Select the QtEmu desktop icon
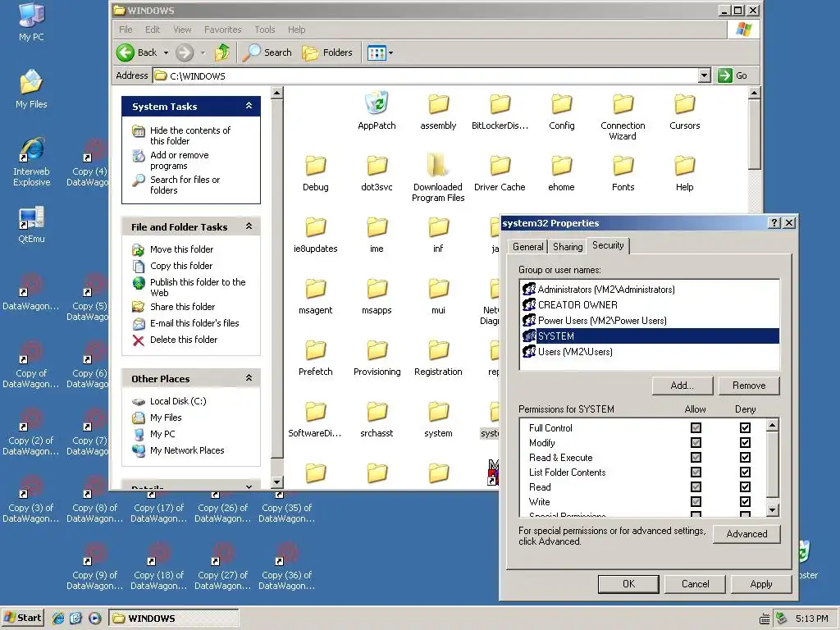Image resolution: width=840 pixels, height=630 pixels. pos(32,224)
